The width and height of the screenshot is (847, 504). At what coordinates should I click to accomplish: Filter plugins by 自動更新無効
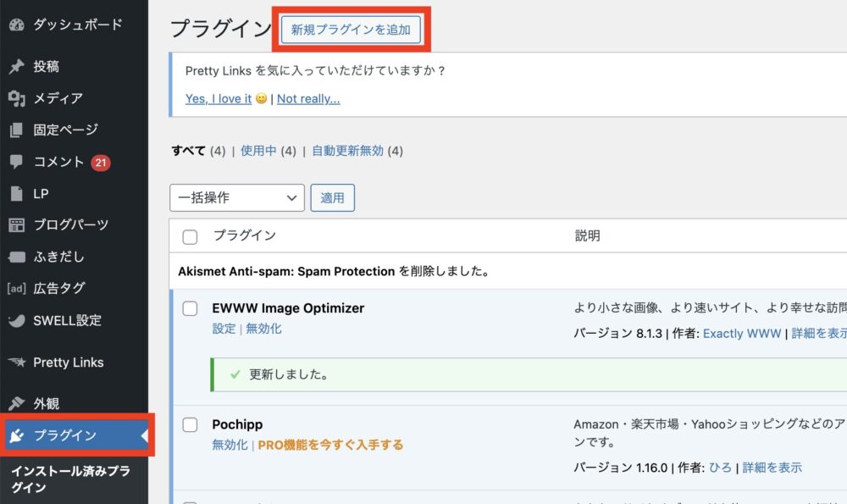[x=347, y=151]
